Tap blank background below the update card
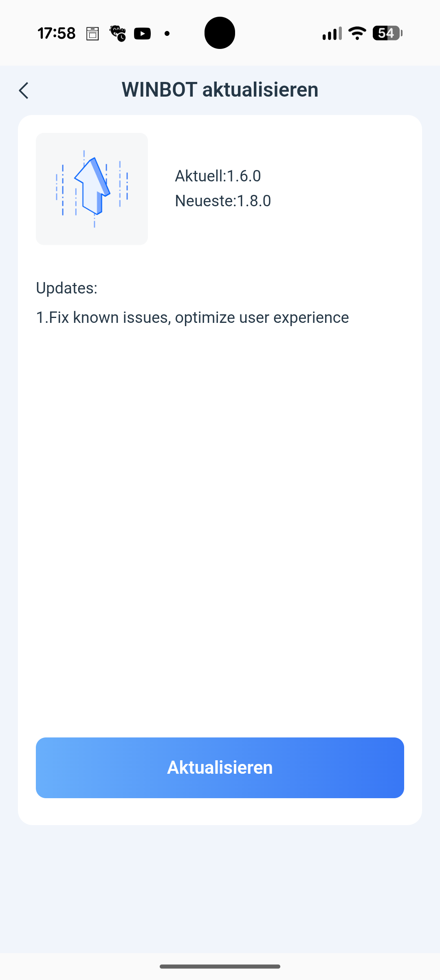 220,889
